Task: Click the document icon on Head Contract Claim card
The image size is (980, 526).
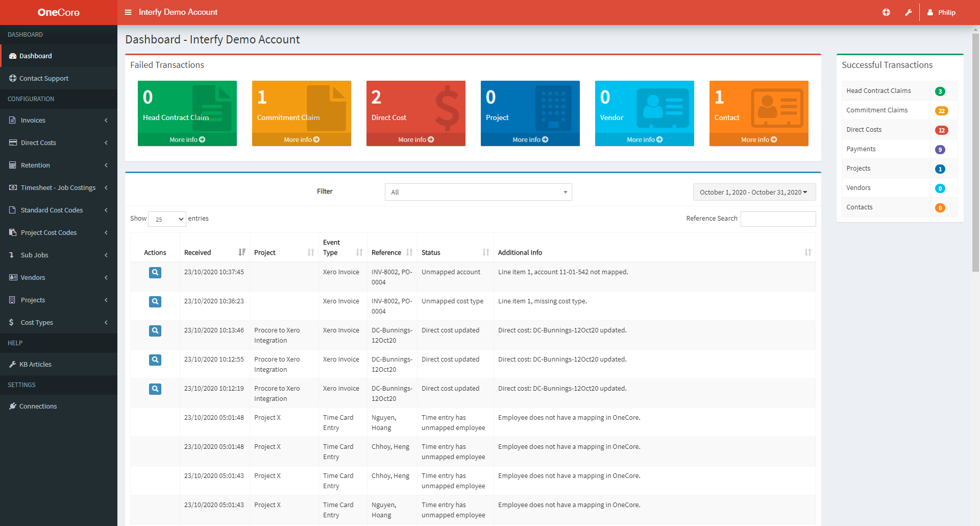Action: [x=212, y=108]
